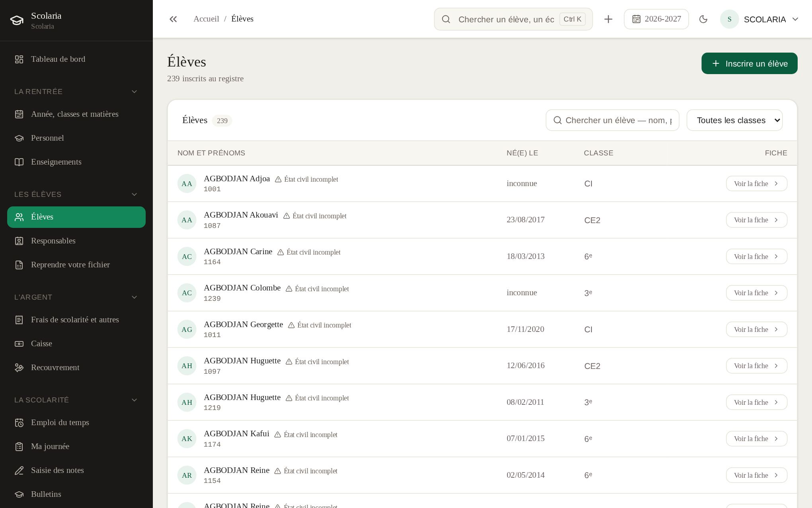Click the Recouvrement hand-coins icon
Image resolution: width=812 pixels, height=508 pixels.
tap(19, 368)
